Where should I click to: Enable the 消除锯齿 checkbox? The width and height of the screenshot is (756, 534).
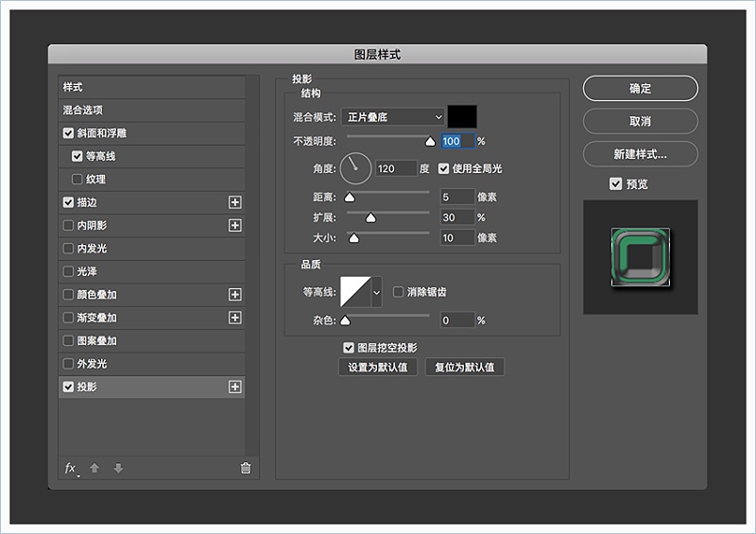pyautogui.click(x=399, y=292)
